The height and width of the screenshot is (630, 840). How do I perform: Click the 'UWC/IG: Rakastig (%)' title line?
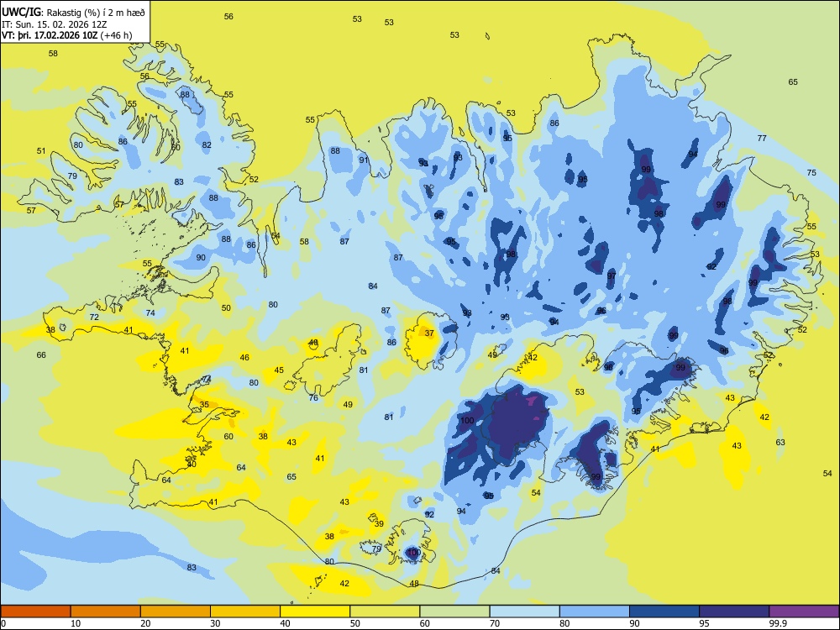click(x=73, y=12)
